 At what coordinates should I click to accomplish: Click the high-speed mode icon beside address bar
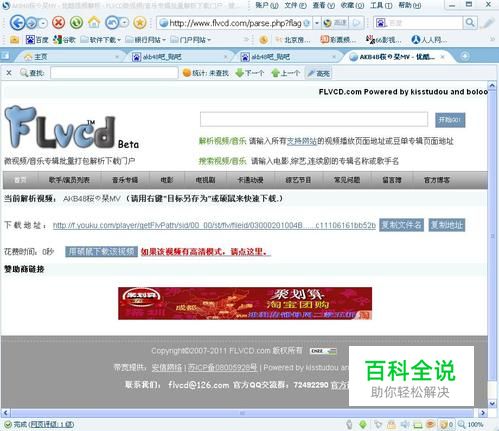click(x=335, y=23)
